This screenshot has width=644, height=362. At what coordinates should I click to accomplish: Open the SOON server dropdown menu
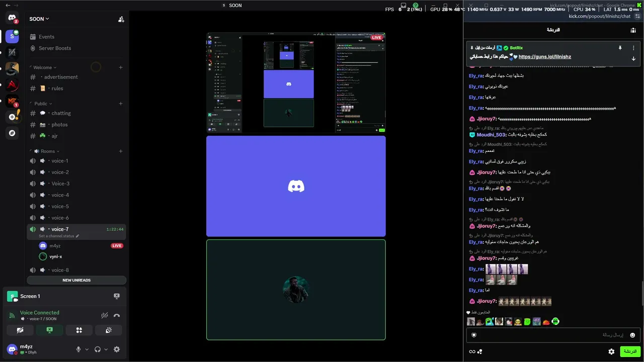[x=39, y=19]
